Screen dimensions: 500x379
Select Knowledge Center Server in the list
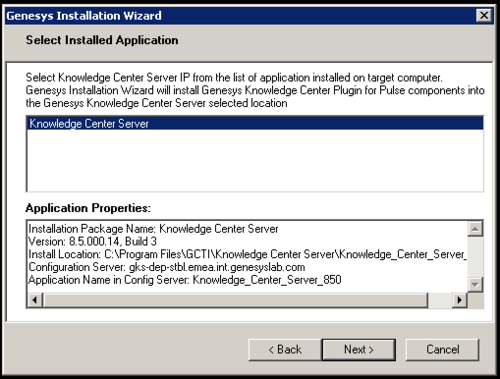pyautogui.click(x=255, y=123)
